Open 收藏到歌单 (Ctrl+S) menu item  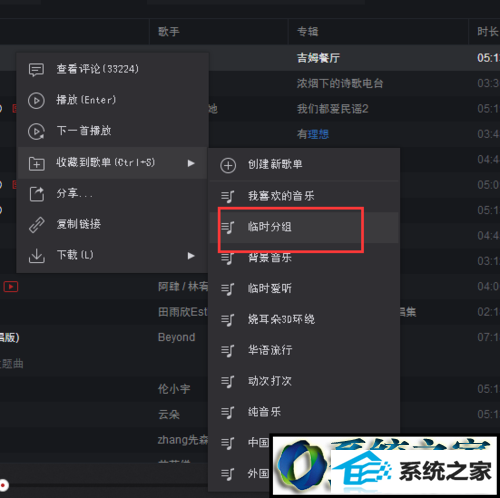click(x=113, y=163)
